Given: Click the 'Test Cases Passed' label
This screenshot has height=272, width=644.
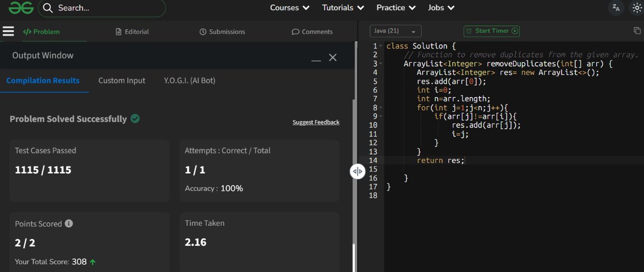Looking at the screenshot, I should 46,151.
